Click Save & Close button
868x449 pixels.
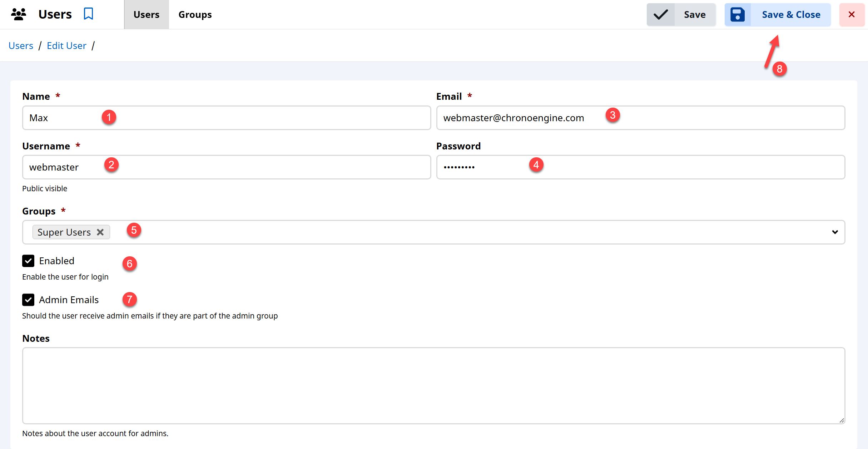click(x=778, y=15)
